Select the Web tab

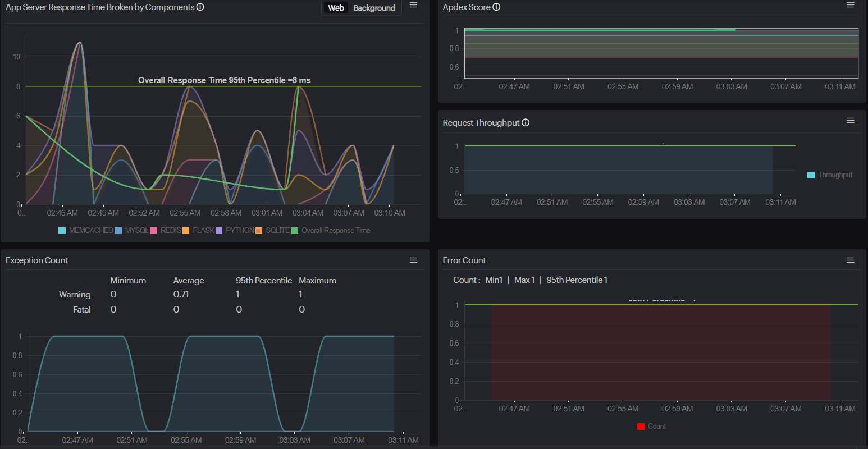click(336, 8)
